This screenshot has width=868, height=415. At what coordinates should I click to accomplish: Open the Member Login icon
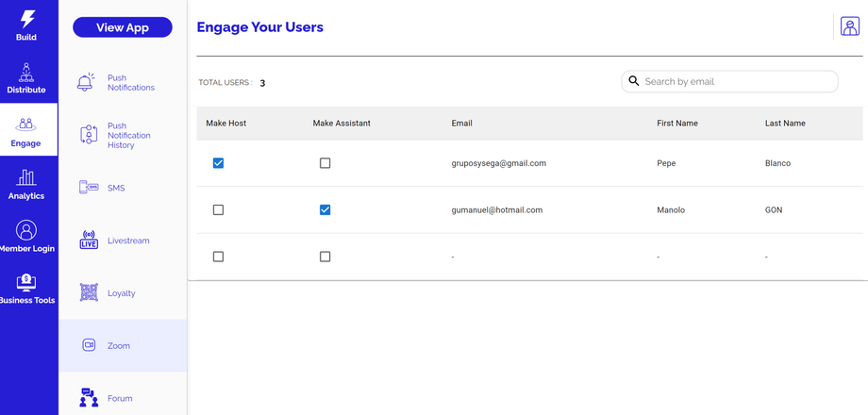coord(26,230)
